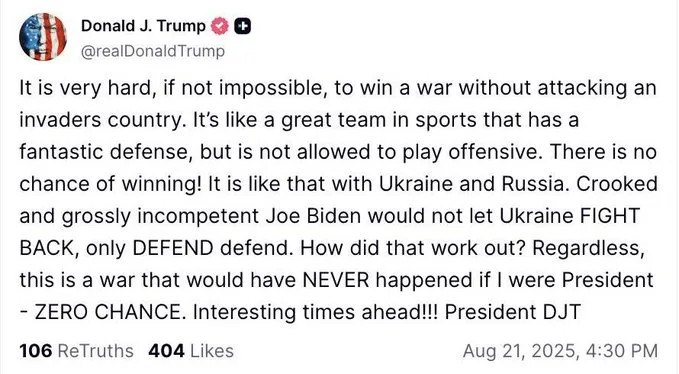679x374 pixels.
Task: Click the phrase "Ukraine and Russia" in post
Action: [x=472, y=184]
